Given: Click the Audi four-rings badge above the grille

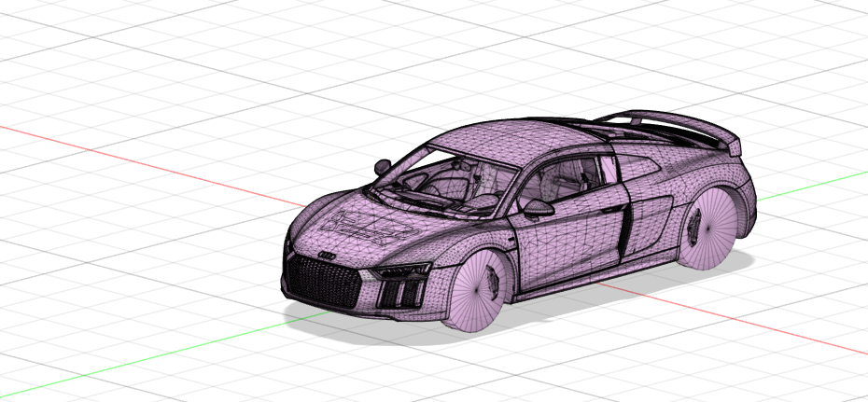Looking at the screenshot, I should [x=328, y=255].
